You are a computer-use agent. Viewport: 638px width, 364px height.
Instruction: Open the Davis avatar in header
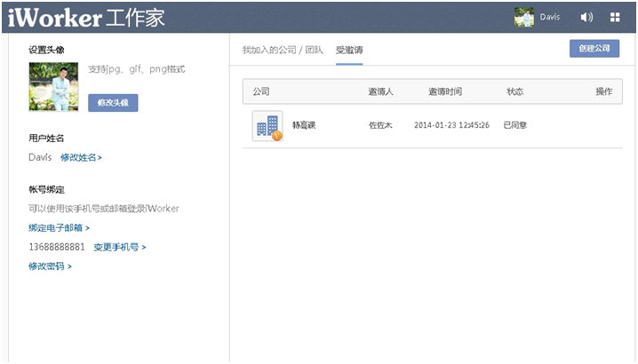pos(524,17)
